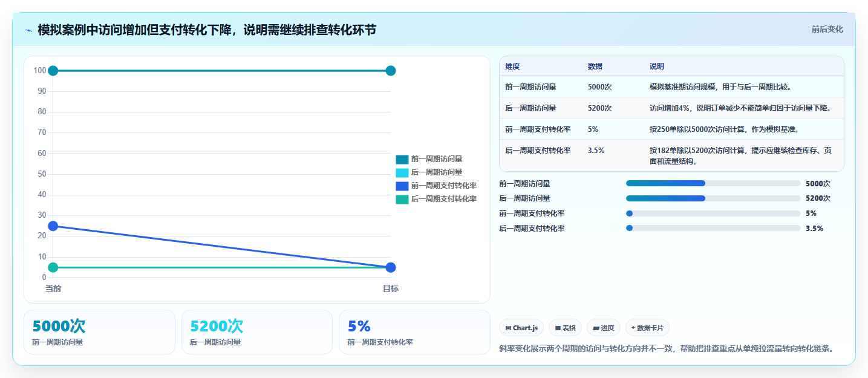Screen dimensions: 868x378
Task: Click the 表格 tag chip
Action: 565,328
